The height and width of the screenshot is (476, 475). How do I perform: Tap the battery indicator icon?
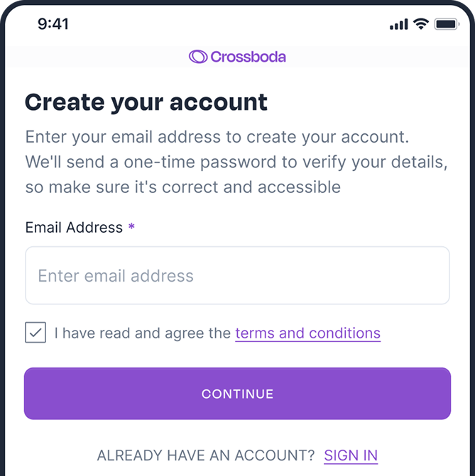447,24
